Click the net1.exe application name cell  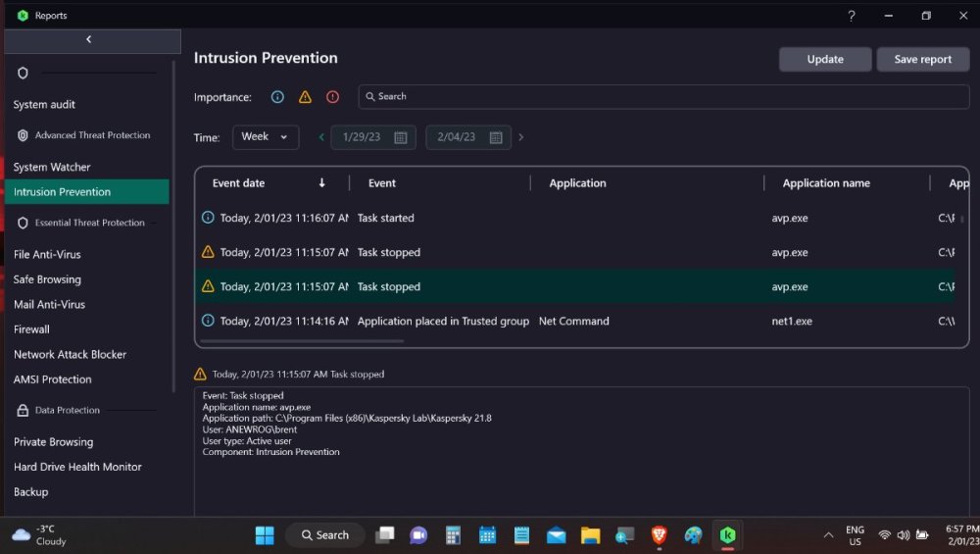click(x=792, y=321)
